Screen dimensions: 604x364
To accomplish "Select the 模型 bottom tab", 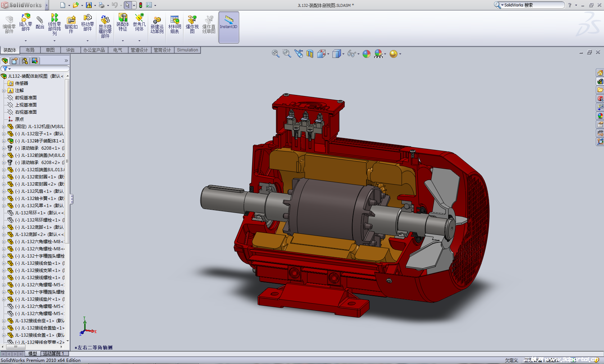I will [33, 354].
